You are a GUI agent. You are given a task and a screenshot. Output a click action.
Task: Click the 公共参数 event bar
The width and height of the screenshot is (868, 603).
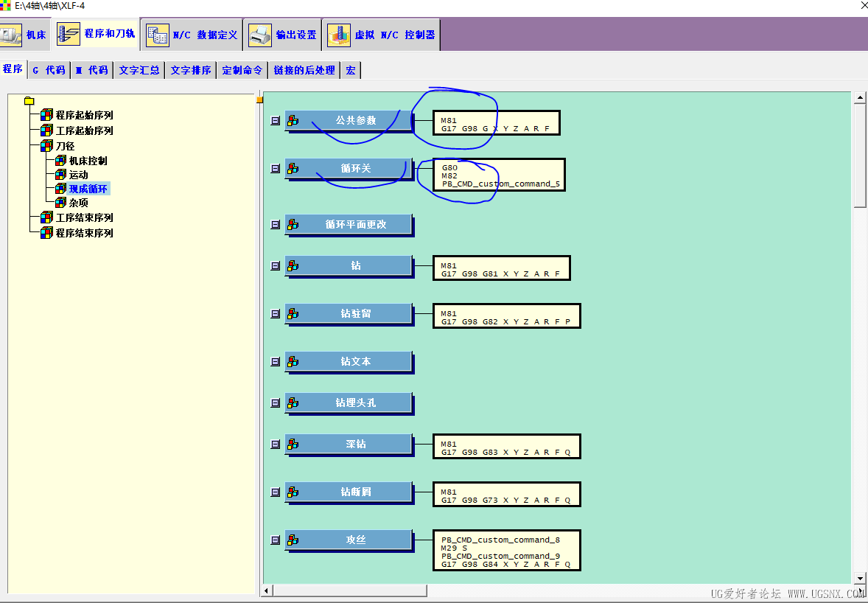coord(349,120)
